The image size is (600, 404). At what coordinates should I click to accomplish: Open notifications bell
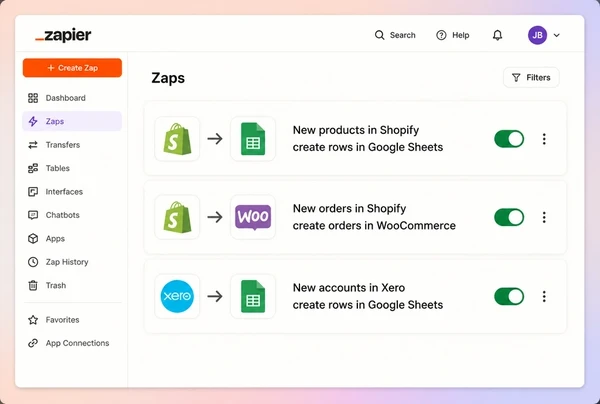click(x=497, y=35)
